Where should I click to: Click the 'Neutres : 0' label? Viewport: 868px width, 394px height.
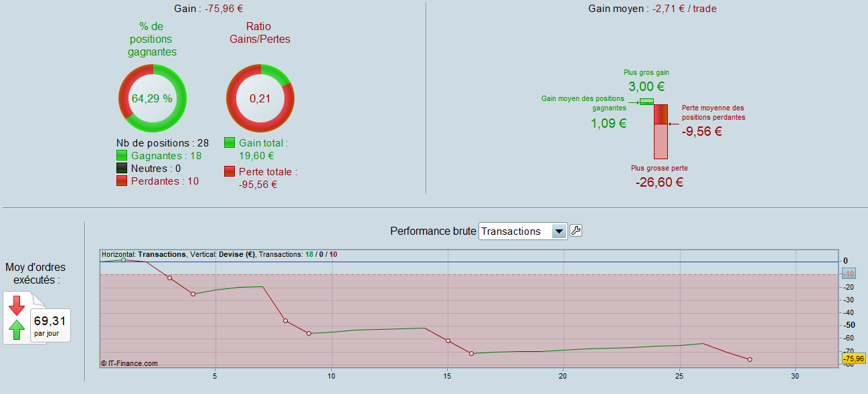156,168
